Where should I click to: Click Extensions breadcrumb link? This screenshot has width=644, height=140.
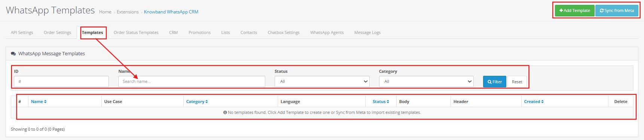[x=128, y=12]
